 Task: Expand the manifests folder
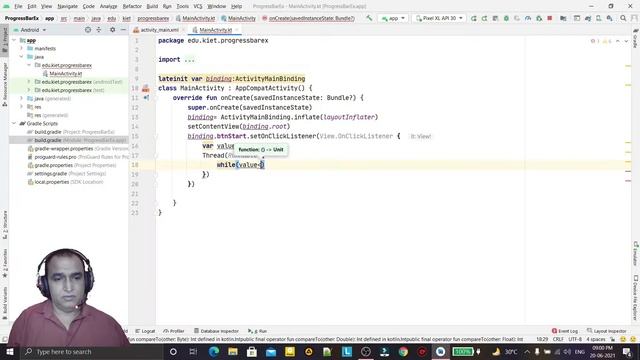22,49
